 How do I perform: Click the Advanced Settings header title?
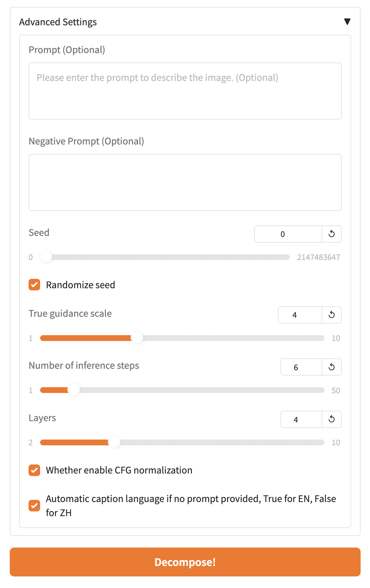coord(58,22)
